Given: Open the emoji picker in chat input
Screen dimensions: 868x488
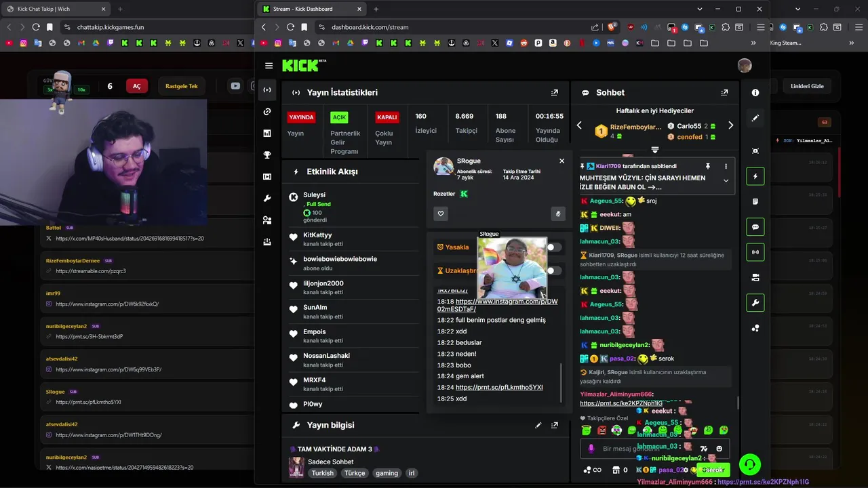Looking at the screenshot, I should pyautogui.click(x=719, y=449).
